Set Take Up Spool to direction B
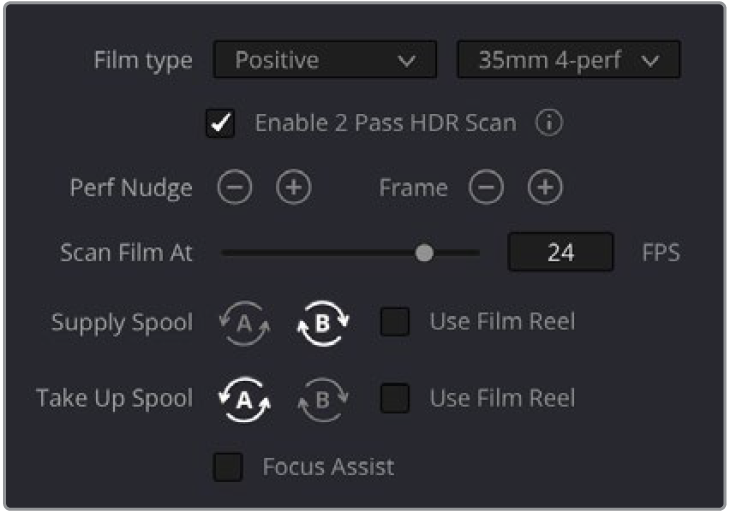The width and height of the screenshot is (730, 513). (323, 399)
